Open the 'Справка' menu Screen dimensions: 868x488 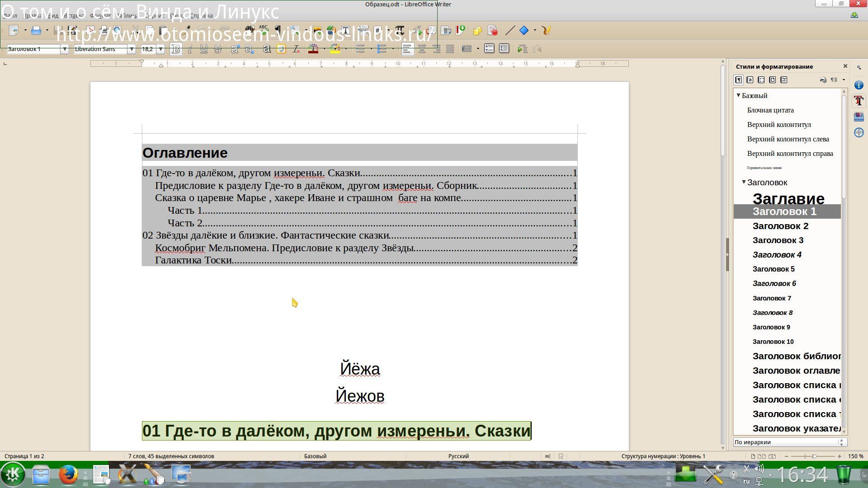coord(201,15)
